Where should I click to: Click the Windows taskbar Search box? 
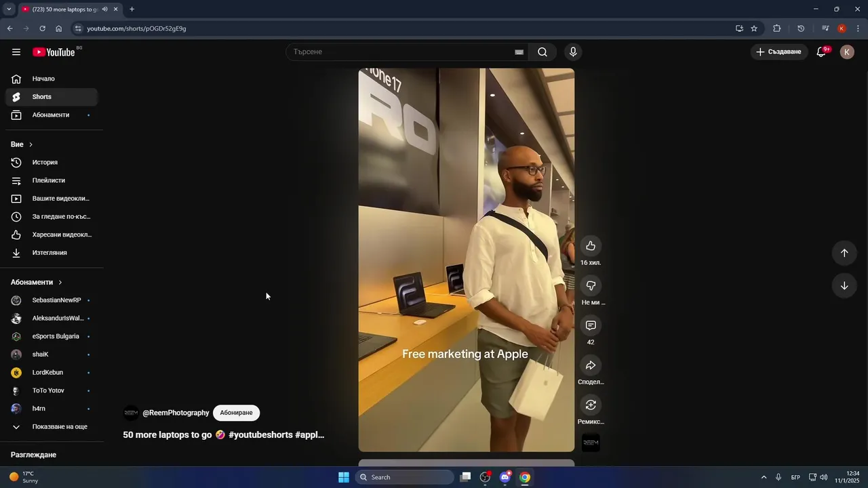coord(405,477)
